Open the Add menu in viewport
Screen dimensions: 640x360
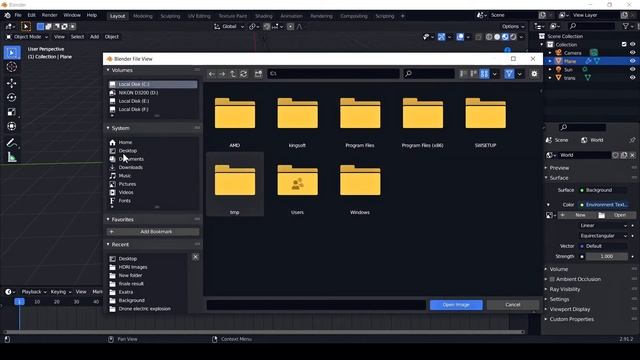(x=94, y=37)
